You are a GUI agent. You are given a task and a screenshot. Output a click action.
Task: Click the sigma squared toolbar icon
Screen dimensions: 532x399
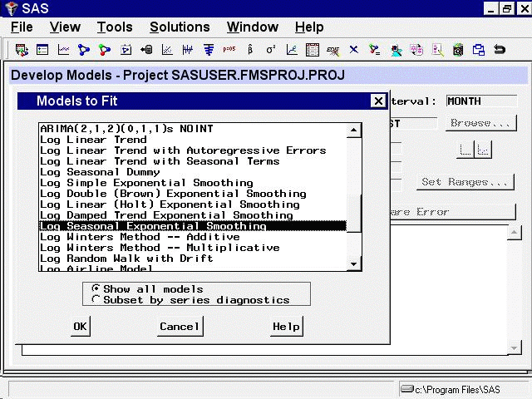[x=271, y=50]
